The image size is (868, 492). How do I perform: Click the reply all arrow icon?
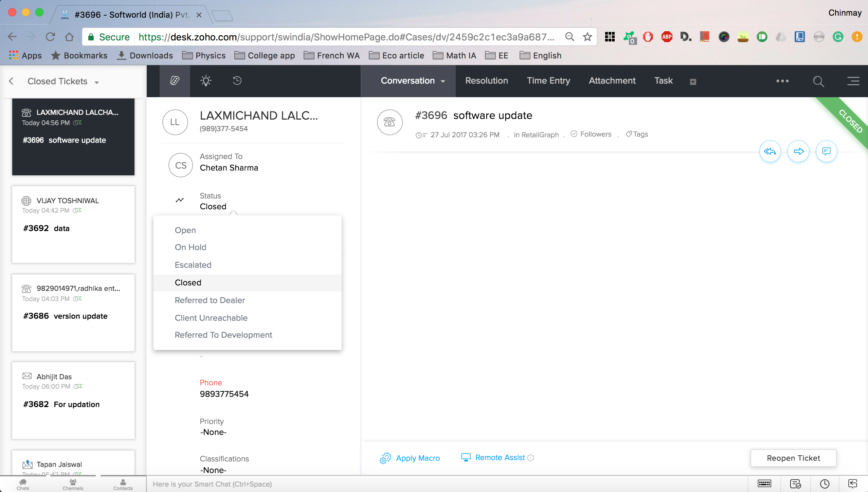coord(770,151)
